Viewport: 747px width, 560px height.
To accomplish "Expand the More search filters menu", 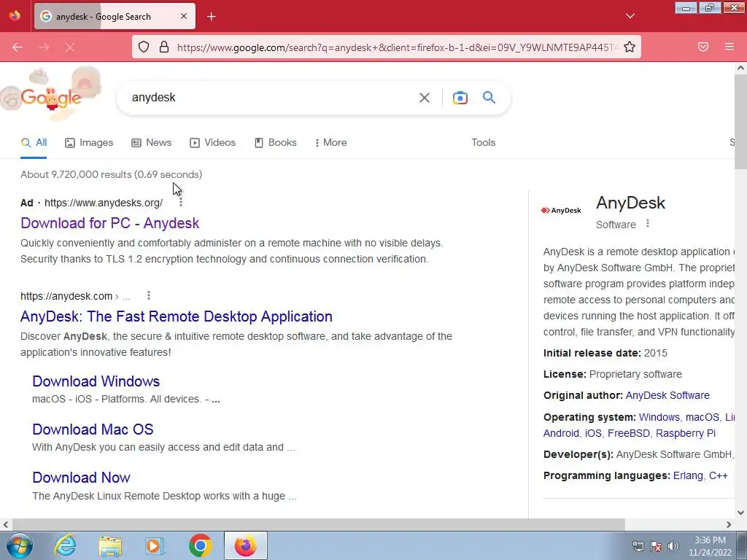I will [330, 143].
